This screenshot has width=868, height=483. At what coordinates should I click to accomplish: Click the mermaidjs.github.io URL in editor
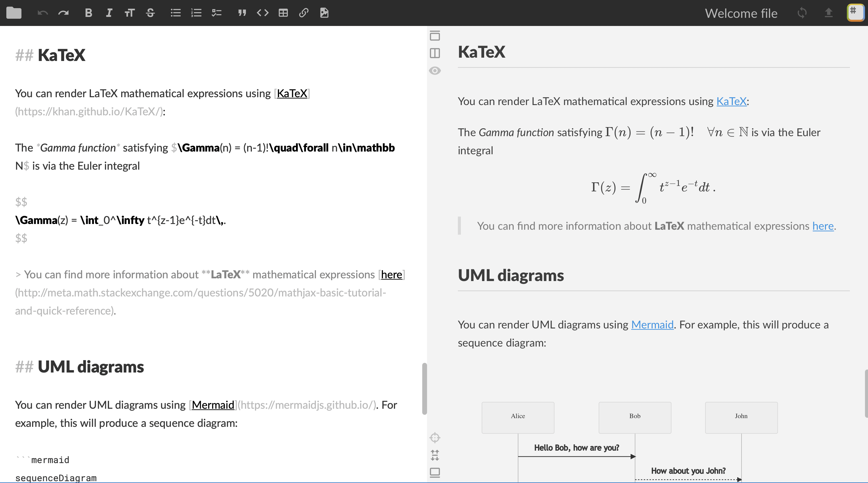tap(307, 405)
